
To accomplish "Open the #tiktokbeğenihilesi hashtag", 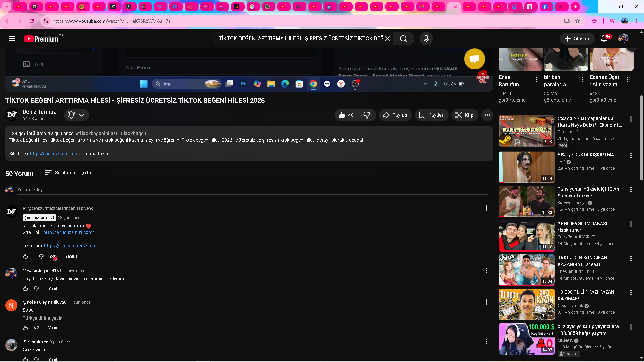I will 97,133.
